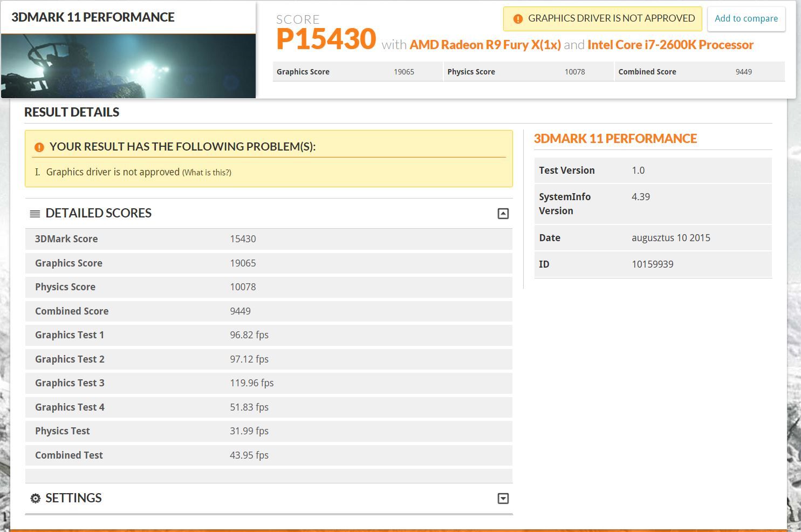Click the Physics Test value 31.99 fps

(x=249, y=431)
